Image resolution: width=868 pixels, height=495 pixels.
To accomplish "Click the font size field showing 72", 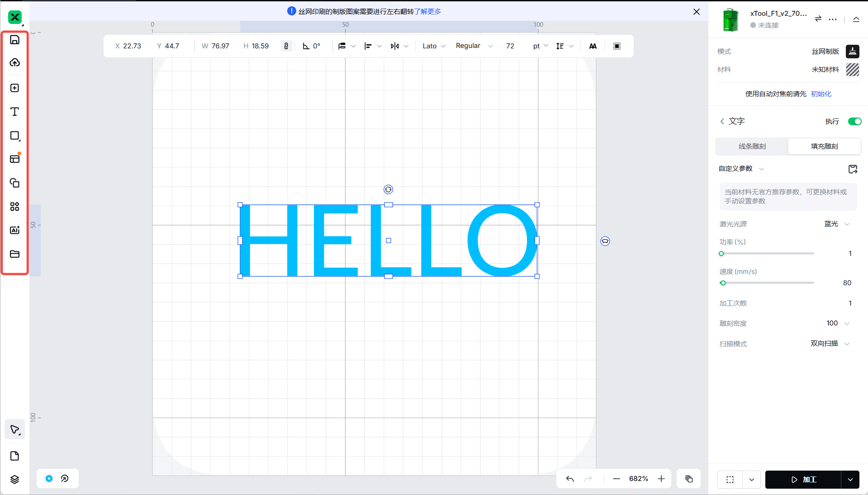I will 510,46.
